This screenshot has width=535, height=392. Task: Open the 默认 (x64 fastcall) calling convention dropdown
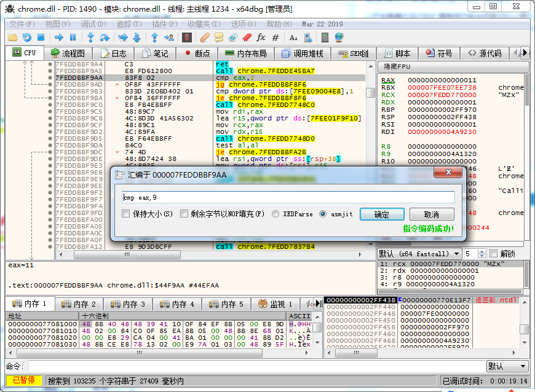pyautogui.click(x=419, y=254)
